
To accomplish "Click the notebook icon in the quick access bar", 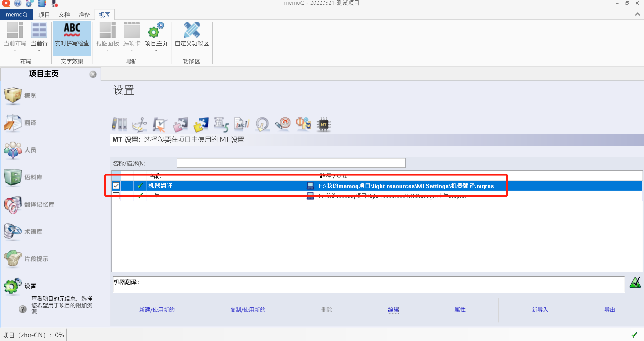I will (x=42, y=3).
